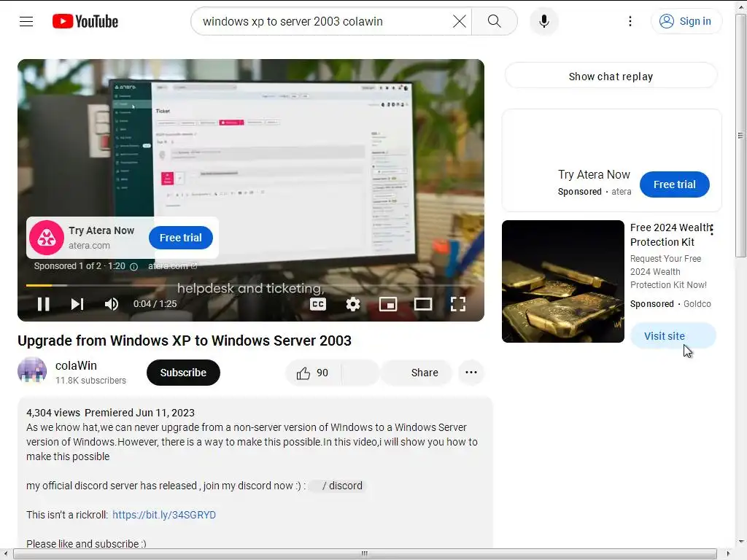Open Goldco ad options menu
Viewport: 747px width, 560px height.
click(x=712, y=230)
